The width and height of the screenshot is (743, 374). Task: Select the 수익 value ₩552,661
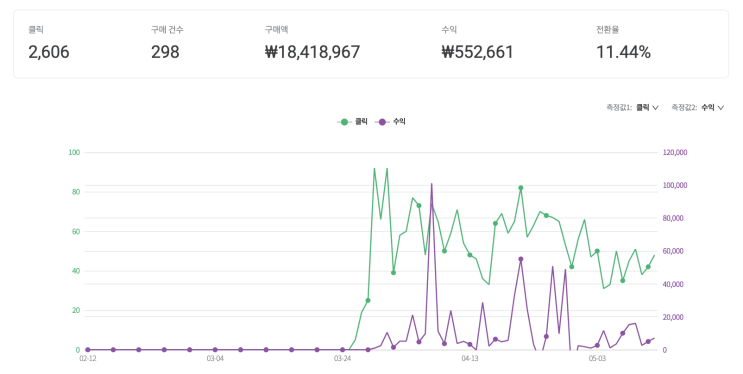point(477,52)
